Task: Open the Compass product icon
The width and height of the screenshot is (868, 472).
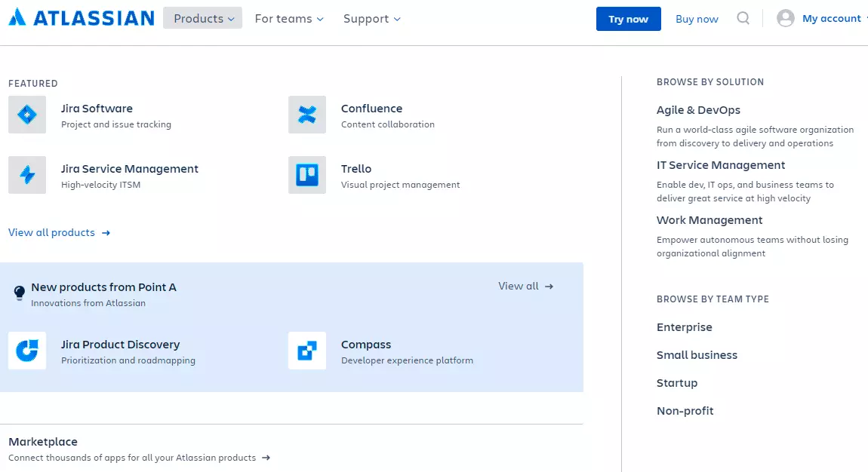Action: tap(307, 351)
